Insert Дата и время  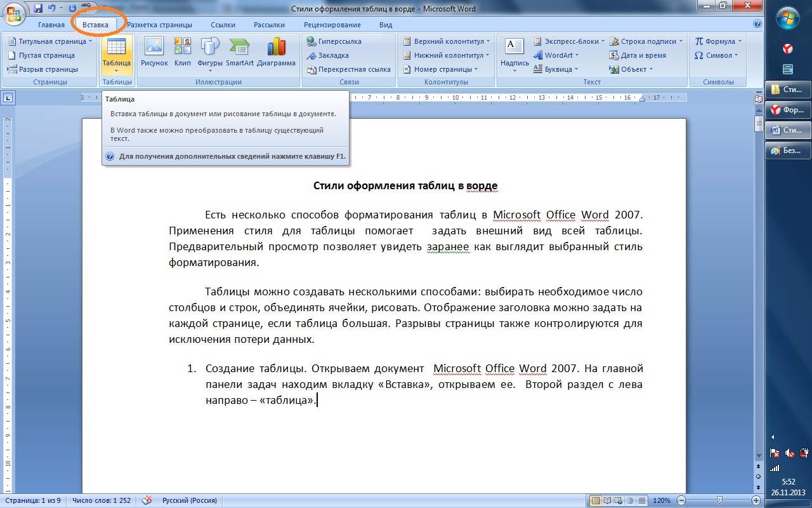point(638,55)
